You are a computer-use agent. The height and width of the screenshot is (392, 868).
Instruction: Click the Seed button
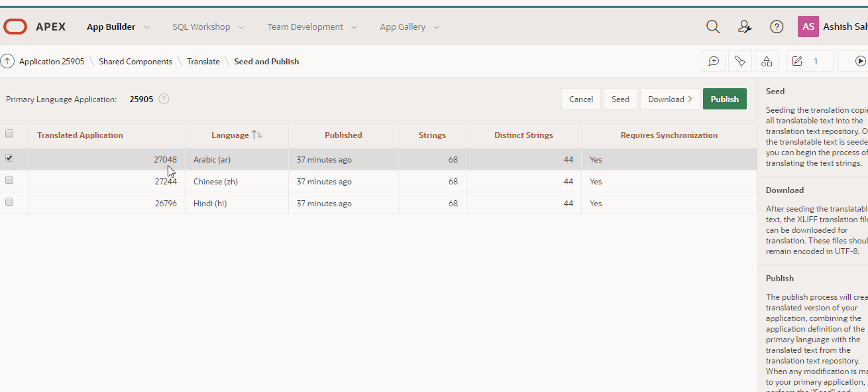pyautogui.click(x=620, y=99)
